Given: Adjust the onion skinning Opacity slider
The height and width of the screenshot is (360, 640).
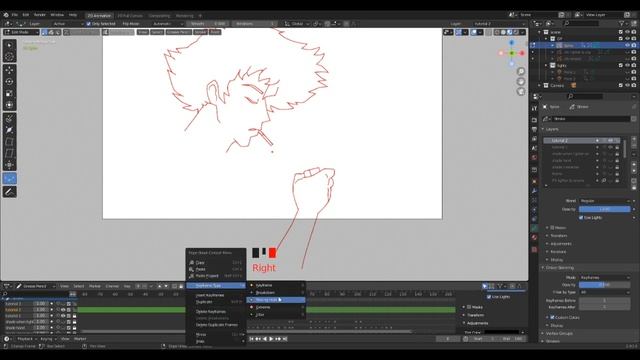Looking at the screenshot, I should click(x=605, y=285).
